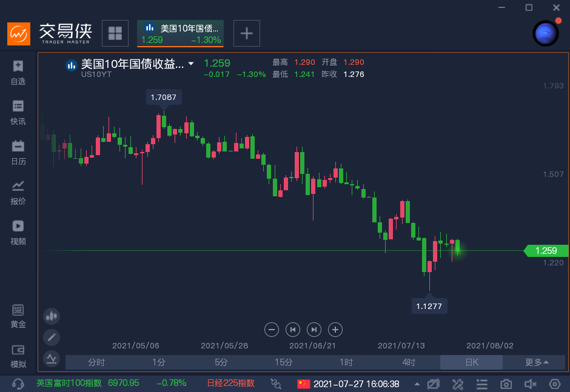Screen dimensions: 570x392
Task: Click the 2021/07/13 date axis label
Action: click(x=401, y=345)
